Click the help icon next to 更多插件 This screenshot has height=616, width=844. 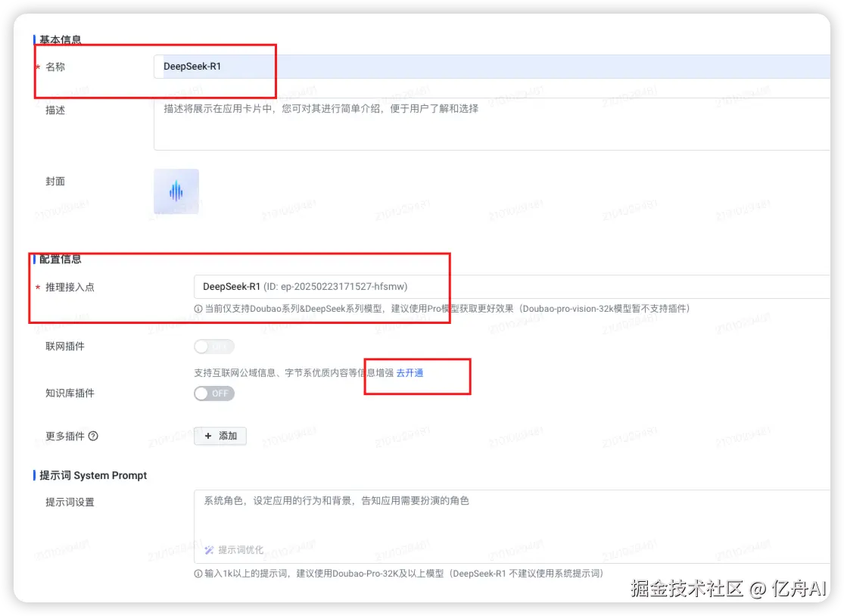(x=93, y=437)
